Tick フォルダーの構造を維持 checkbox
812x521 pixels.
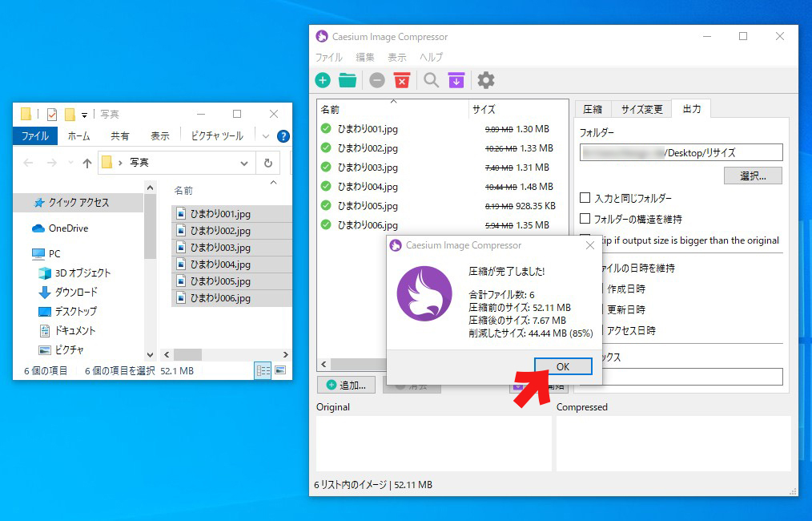pos(585,218)
